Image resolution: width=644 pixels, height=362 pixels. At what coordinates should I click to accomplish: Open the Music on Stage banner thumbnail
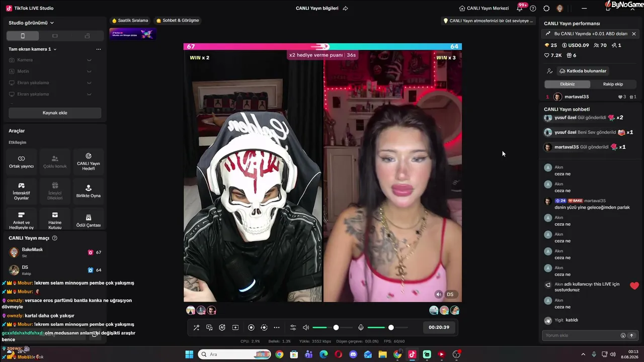[x=133, y=34]
